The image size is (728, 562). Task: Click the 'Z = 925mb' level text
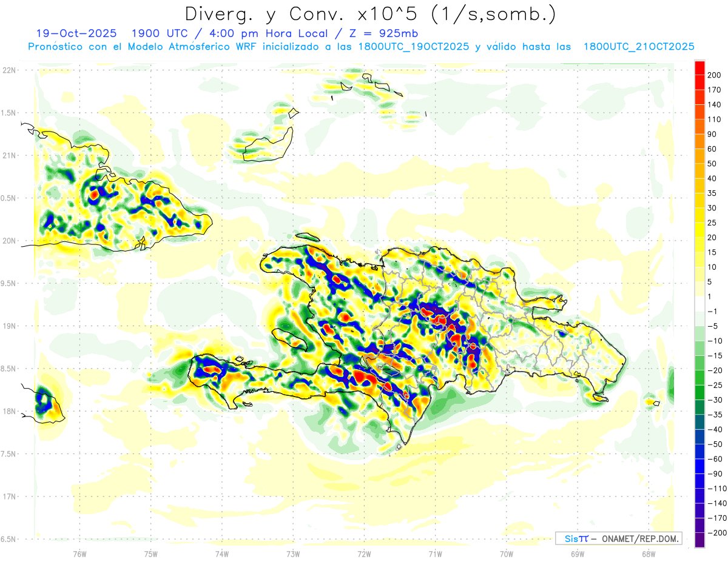click(x=381, y=33)
